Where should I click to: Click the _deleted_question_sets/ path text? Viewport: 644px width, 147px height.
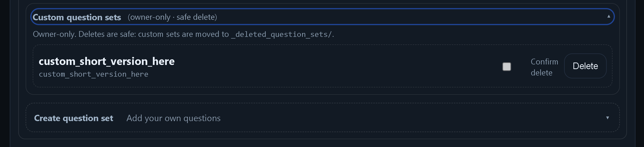[282, 34]
